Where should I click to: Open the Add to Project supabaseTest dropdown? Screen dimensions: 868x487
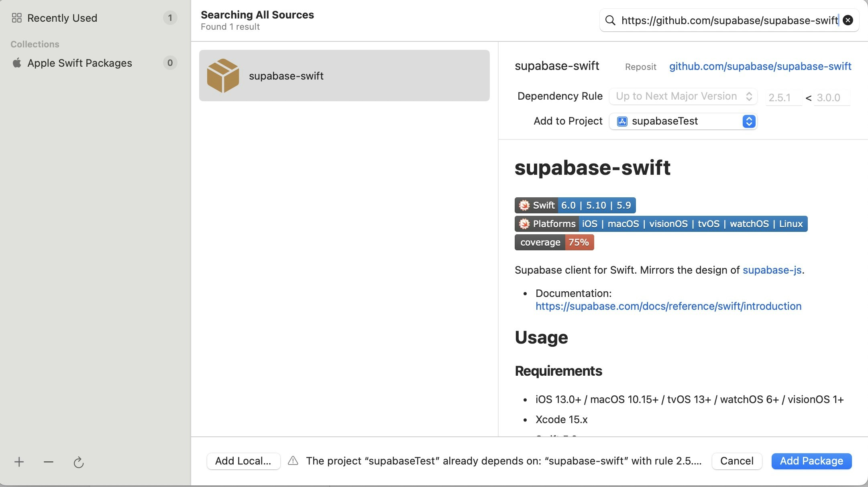coord(683,121)
